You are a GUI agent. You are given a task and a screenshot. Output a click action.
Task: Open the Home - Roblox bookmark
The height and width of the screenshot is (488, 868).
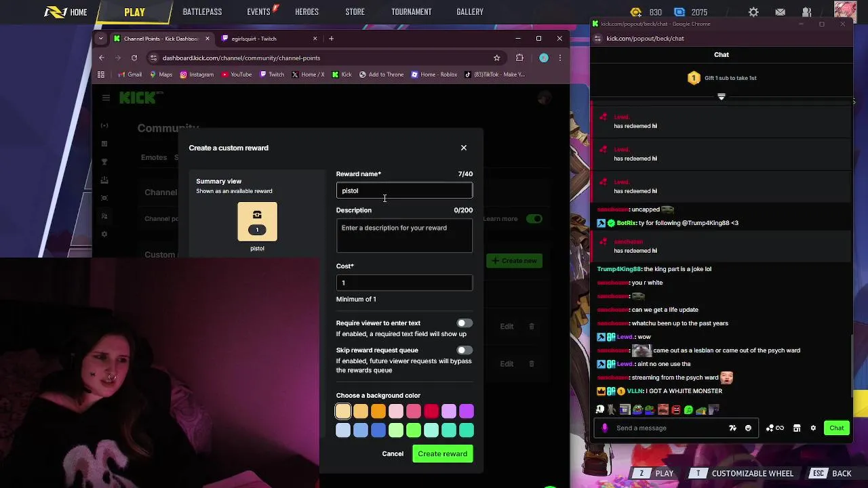[434, 75]
